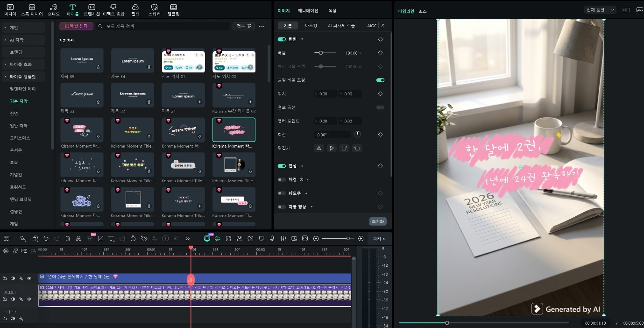The width and height of the screenshot is (644, 328).
Task: Switch to the 애니메이션 tab
Action: coord(308,10)
